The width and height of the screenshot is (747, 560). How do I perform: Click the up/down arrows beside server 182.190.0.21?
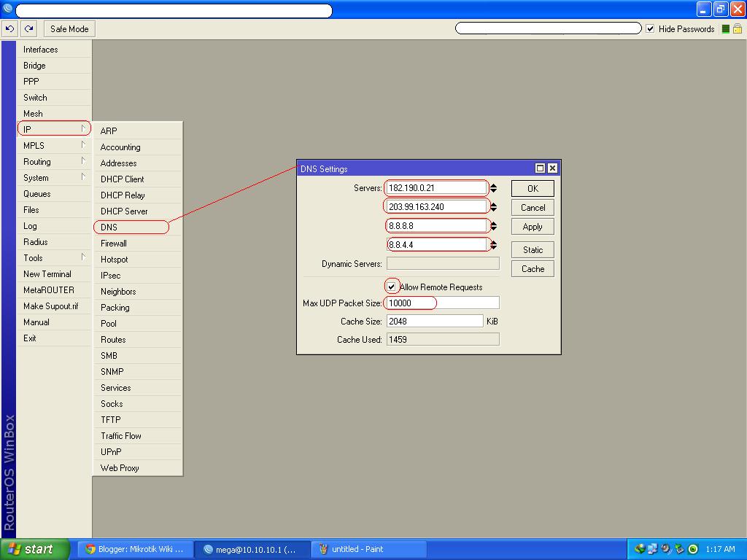click(x=494, y=188)
